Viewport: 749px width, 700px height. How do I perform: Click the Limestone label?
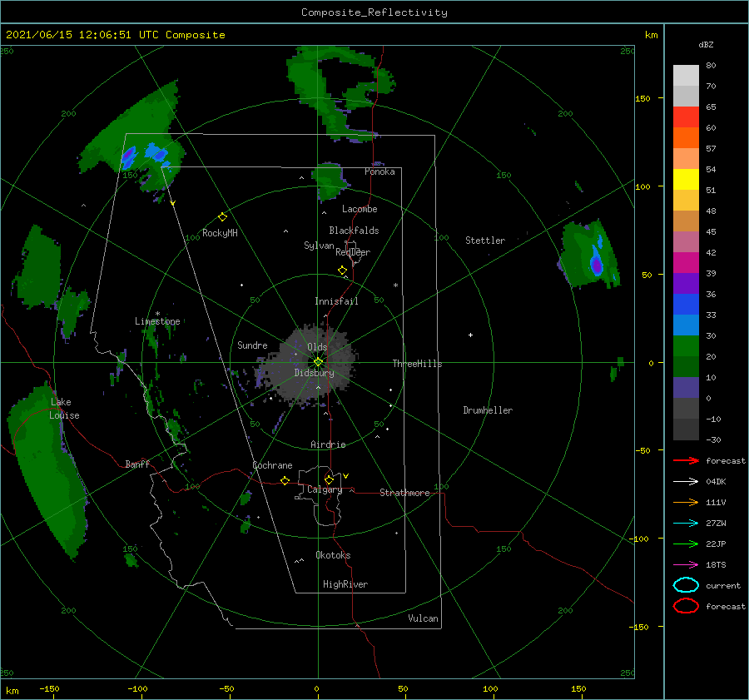pyautogui.click(x=157, y=321)
